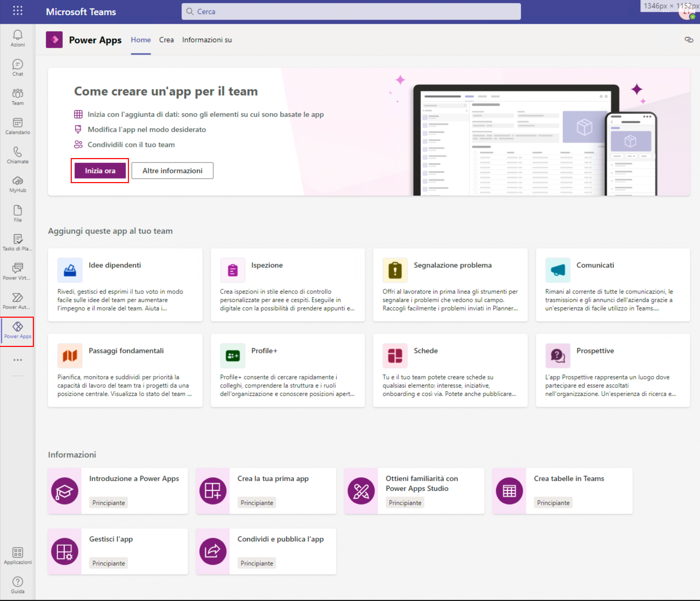The height and width of the screenshot is (601, 700).
Task: Open the Ispezione app icon
Action: point(233,270)
